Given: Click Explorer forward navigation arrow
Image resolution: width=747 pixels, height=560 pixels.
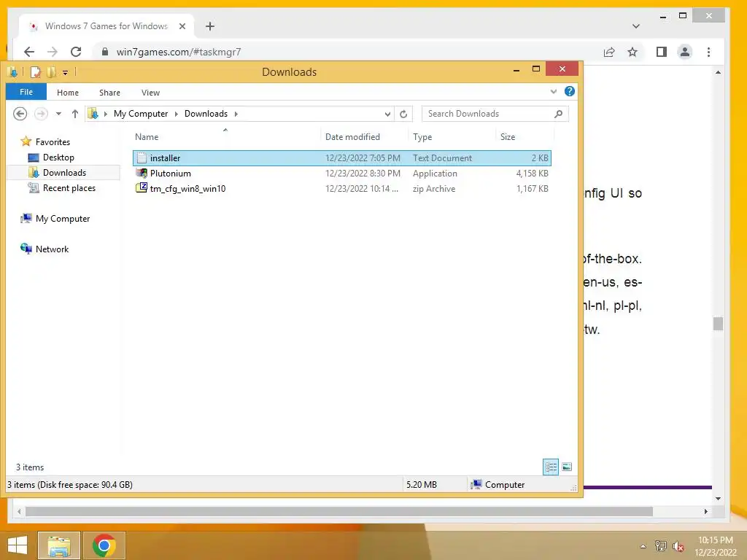Looking at the screenshot, I should click(x=41, y=114).
